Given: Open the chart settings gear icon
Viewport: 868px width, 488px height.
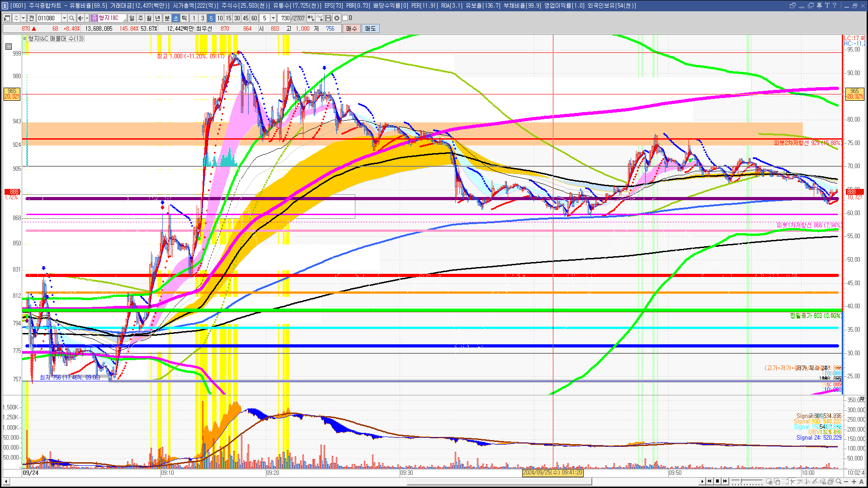Looking at the screenshot, I should pos(337,18).
